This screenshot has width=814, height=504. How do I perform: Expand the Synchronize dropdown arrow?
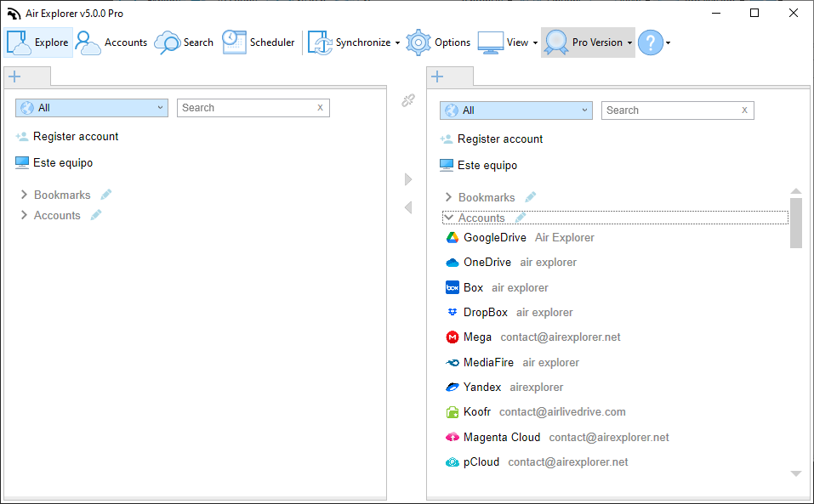pos(398,43)
